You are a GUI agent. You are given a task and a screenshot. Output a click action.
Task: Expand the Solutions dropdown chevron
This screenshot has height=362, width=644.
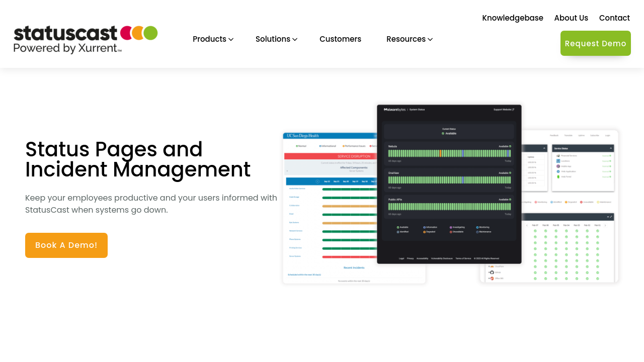295,39
